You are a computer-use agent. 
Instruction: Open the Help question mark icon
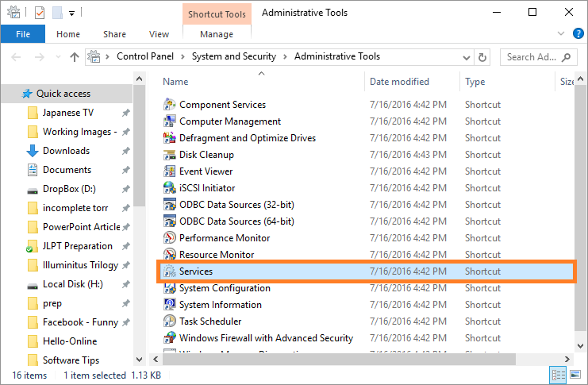pyautogui.click(x=578, y=33)
